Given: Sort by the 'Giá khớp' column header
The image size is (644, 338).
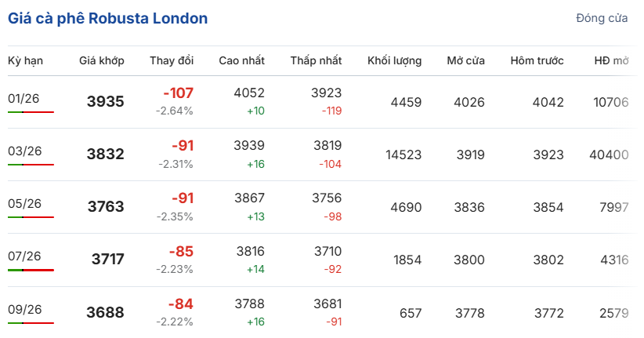Looking at the screenshot, I should pyautogui.click(x=101, y=60).
